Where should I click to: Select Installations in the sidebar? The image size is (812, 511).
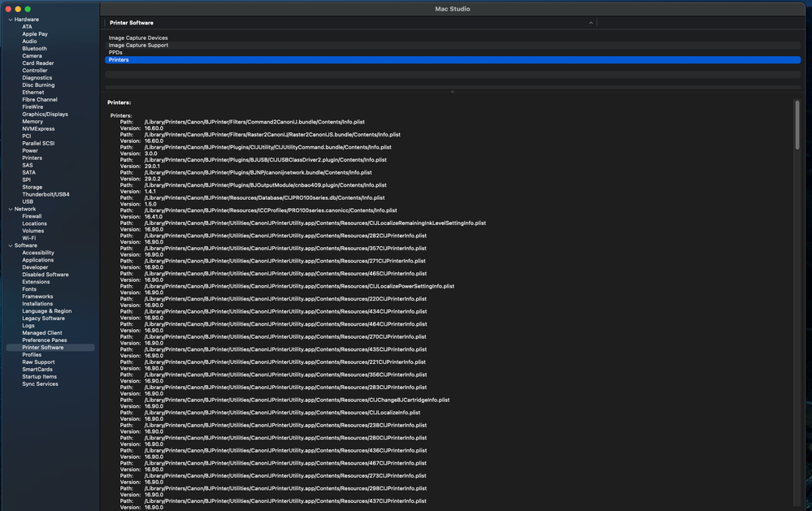(37, 303)
